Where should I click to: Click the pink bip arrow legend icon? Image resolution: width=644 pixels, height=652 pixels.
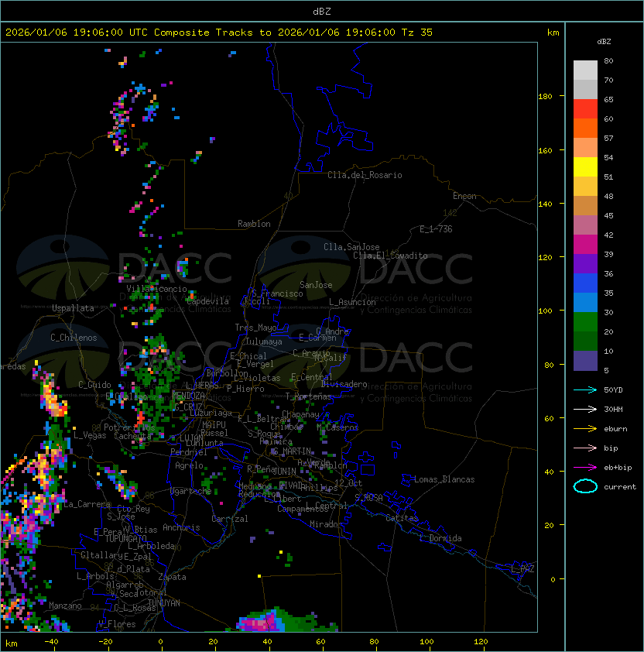[x=585, y=448]
